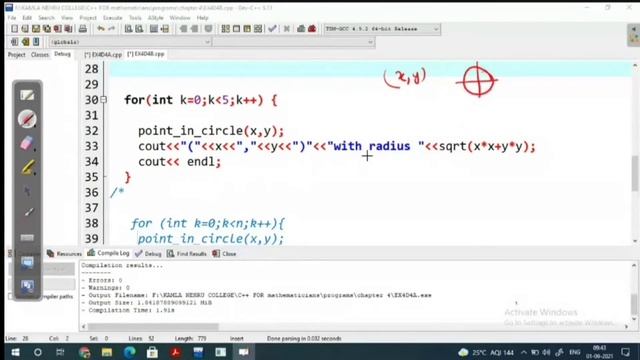640x360 pixels.
Task: Open the Find toolbar icon
Action: tap(128, 29)
